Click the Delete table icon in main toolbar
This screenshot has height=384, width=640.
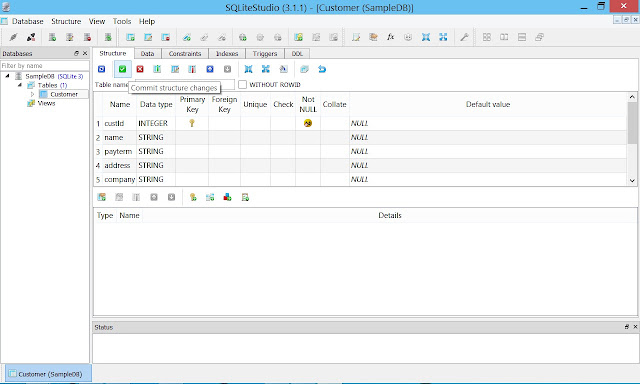[x=165, y=37]
